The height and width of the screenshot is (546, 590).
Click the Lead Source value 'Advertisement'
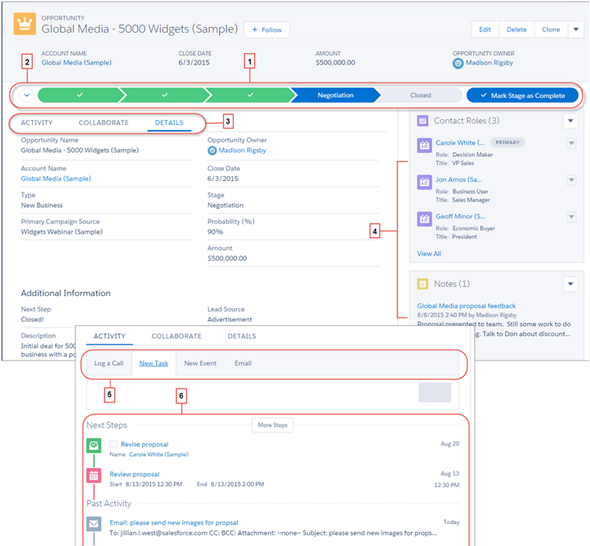coord(230,319)
